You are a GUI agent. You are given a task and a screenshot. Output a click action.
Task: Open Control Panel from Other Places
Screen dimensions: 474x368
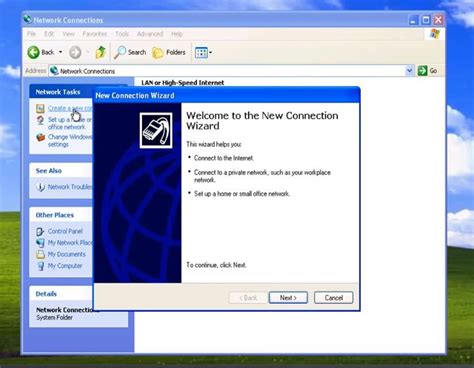[65, 231]
